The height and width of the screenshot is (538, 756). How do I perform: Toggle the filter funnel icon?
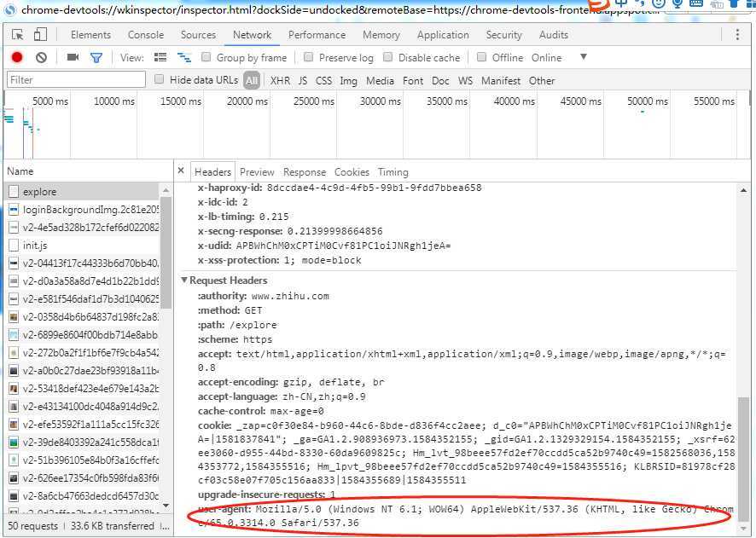coord(96,58)
